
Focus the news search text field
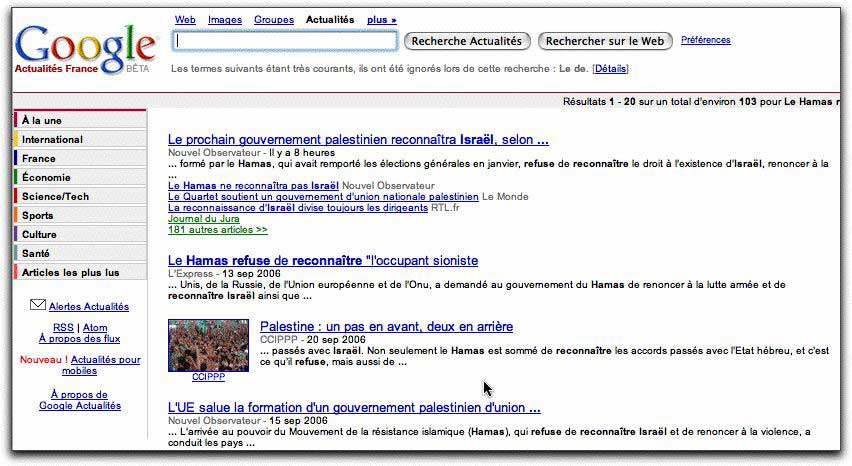tap(285, 41)
